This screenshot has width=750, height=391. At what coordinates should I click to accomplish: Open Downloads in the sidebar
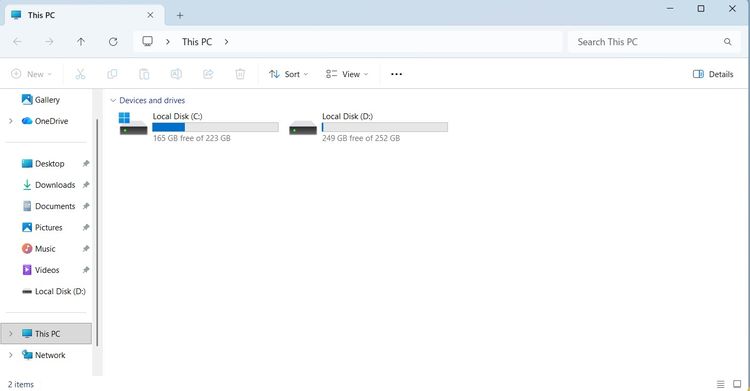pyautogui.click(x=48, y=185)
